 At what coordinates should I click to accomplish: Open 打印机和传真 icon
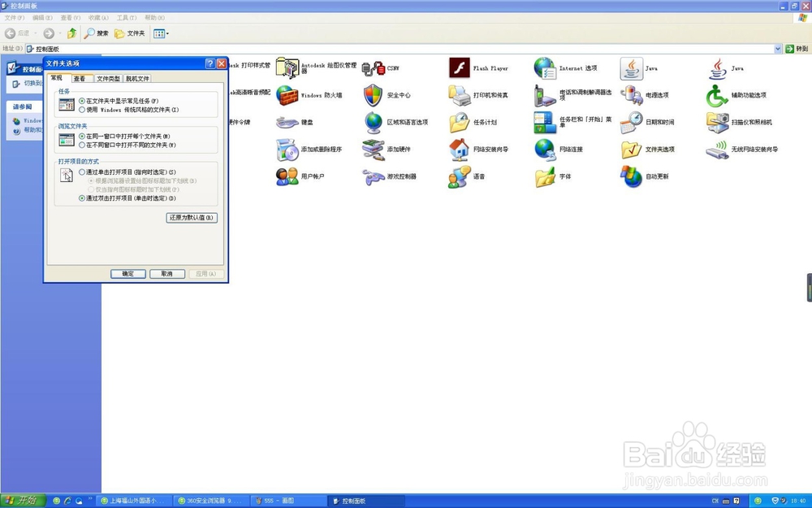pos(460,95)
